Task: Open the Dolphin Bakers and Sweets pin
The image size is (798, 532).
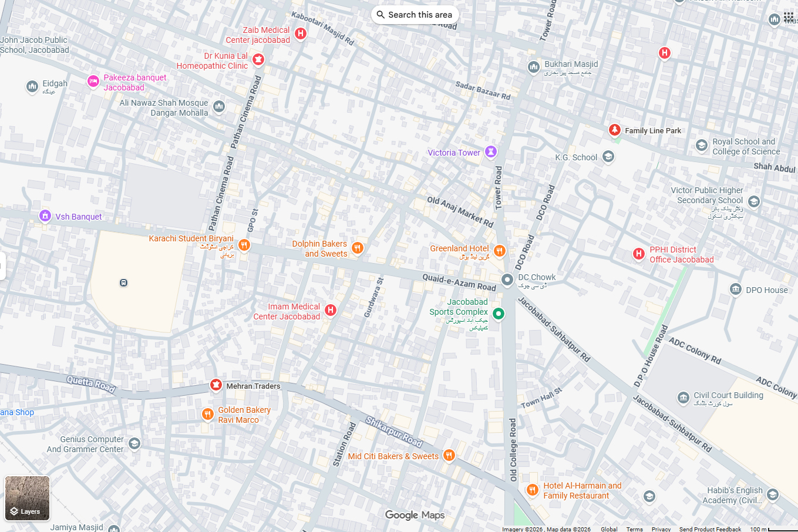Action: [357, 248]
